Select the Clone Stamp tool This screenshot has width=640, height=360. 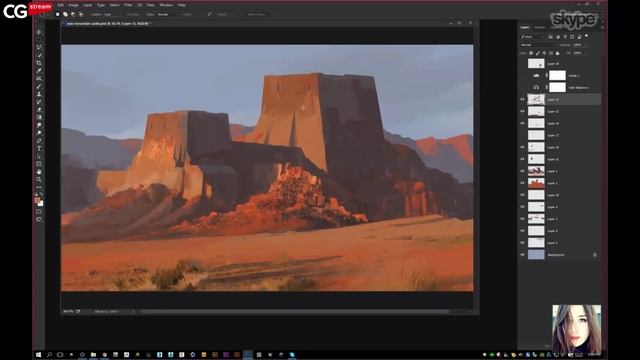pos(39,94)
